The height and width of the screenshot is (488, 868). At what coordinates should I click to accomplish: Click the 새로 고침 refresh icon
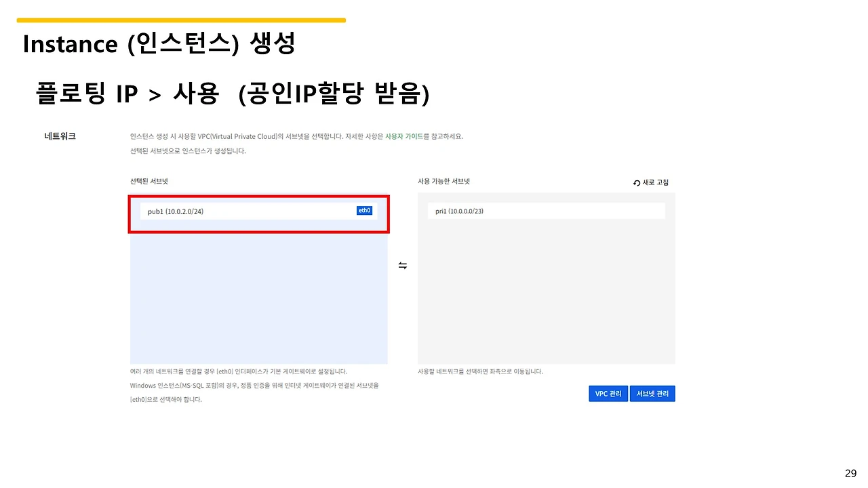click(x=654, y=182)
